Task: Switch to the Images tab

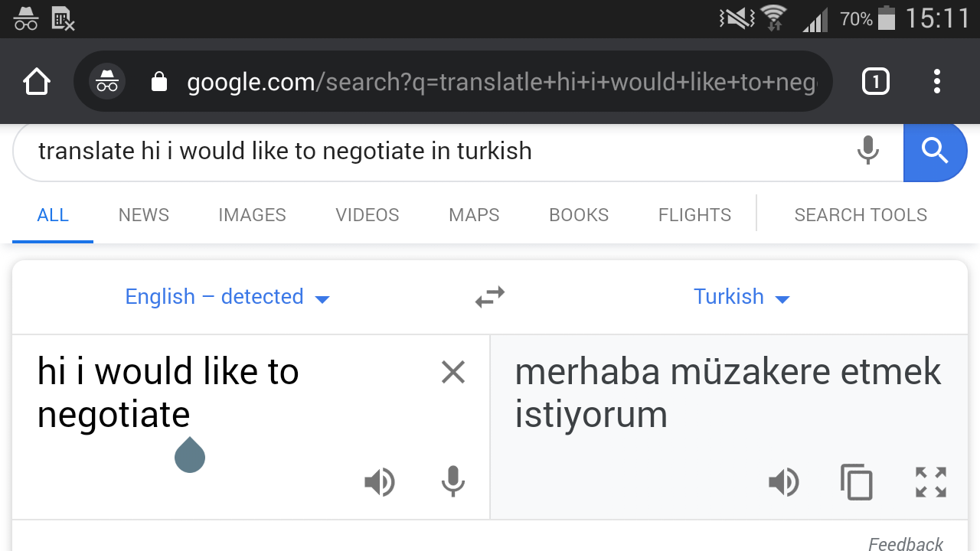Action: (252, 215)
